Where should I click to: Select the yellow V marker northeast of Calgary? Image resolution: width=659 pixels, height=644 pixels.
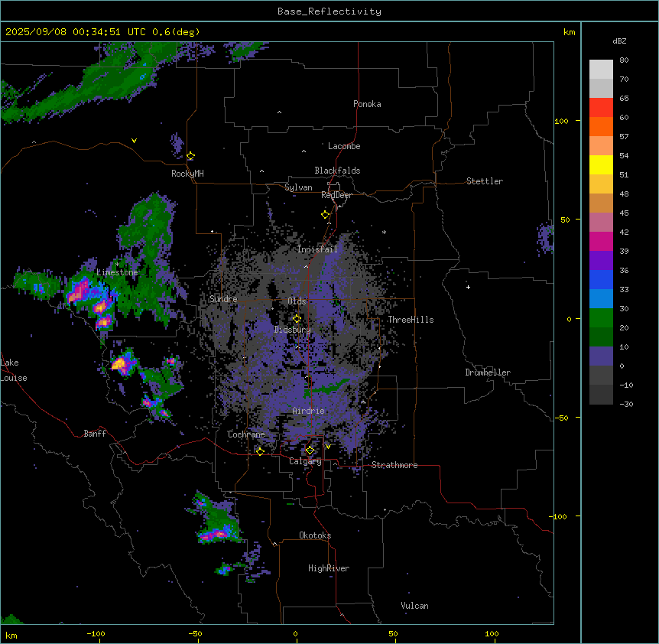tap(328, 447)
